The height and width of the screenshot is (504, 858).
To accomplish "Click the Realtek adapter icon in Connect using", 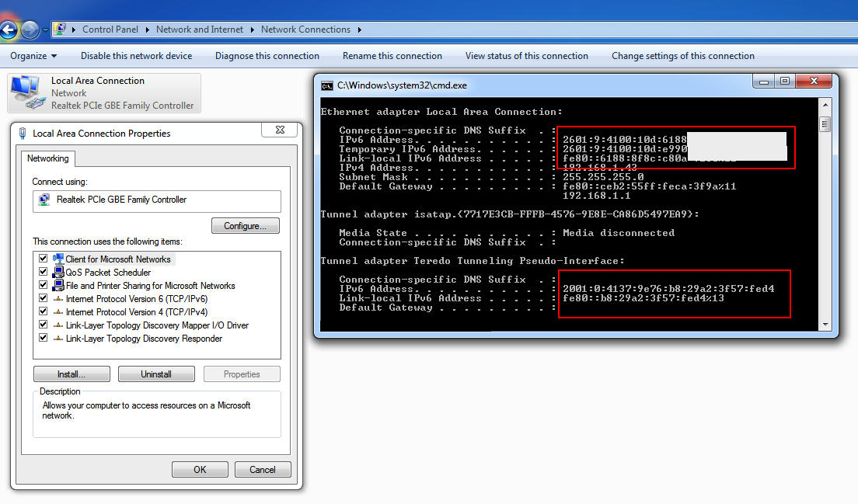I will (x=44, y=200).
